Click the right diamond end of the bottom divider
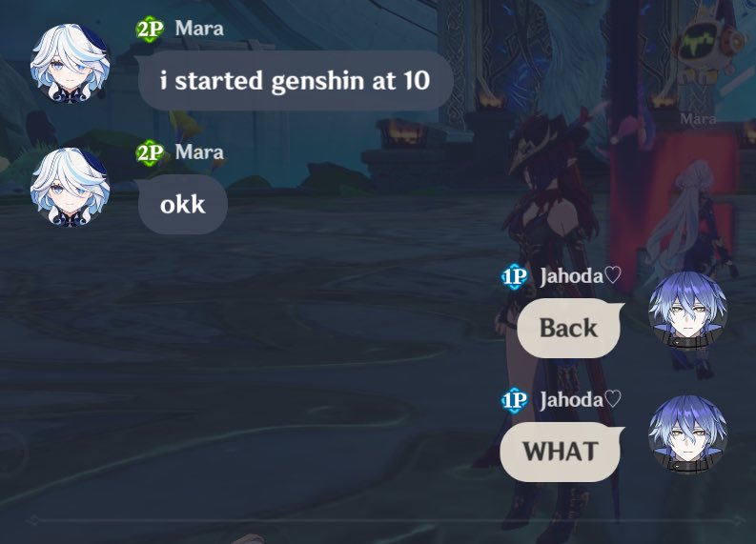This screenshot has width=756, height=544. [739, 520]
